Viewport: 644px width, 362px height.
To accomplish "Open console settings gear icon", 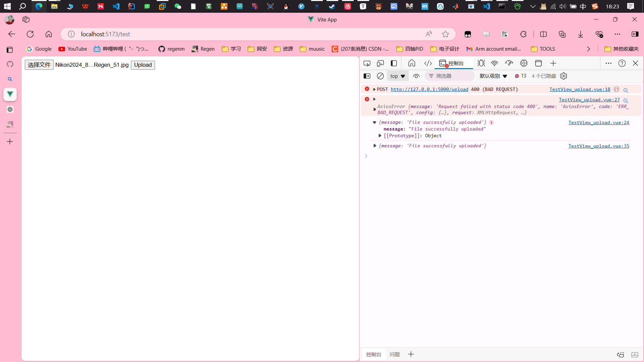I will (564, 76).
